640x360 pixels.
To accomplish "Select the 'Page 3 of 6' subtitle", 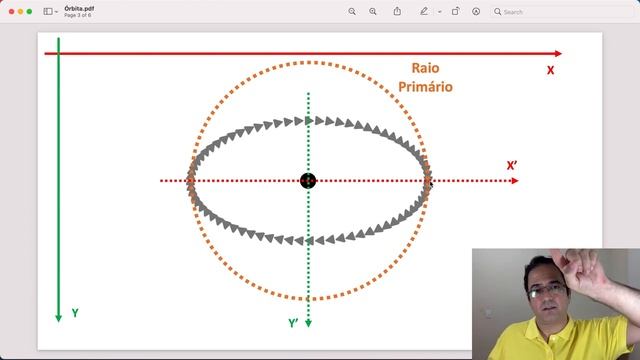I will (x=78, y=15).
